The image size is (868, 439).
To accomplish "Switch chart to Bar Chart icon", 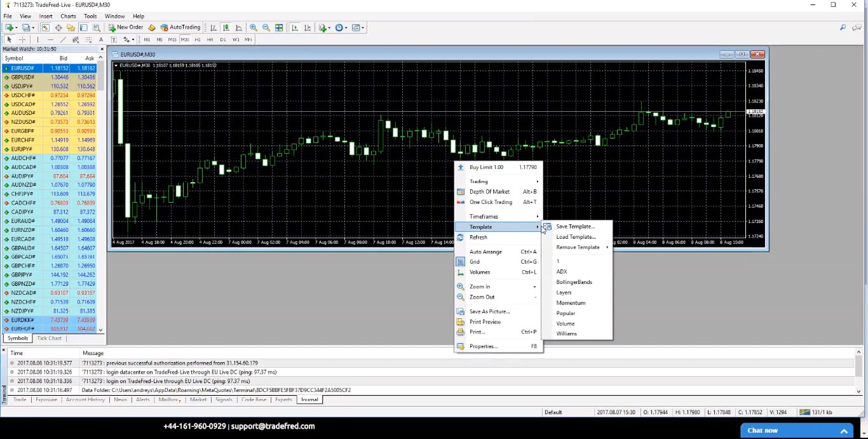I will 214,27.
